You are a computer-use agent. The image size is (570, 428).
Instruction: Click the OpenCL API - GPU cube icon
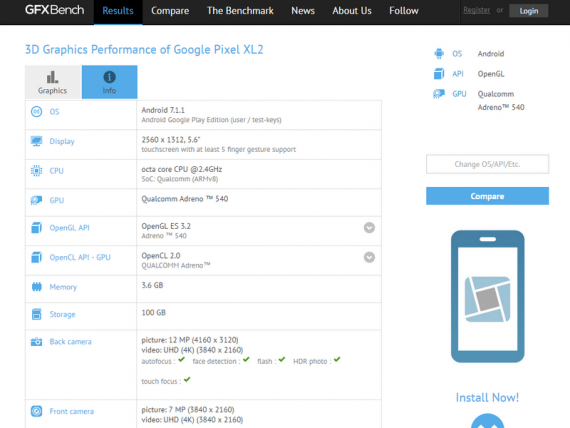[36, 257]
